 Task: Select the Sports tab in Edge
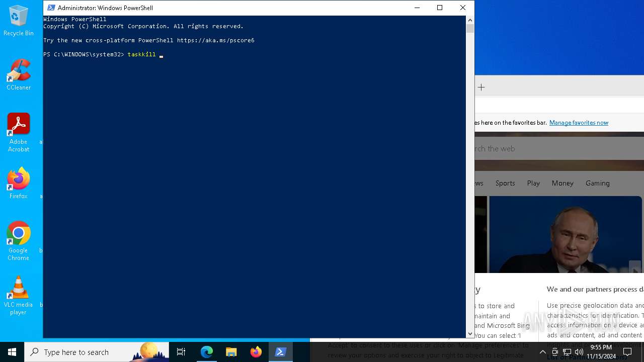coord(505,183)
